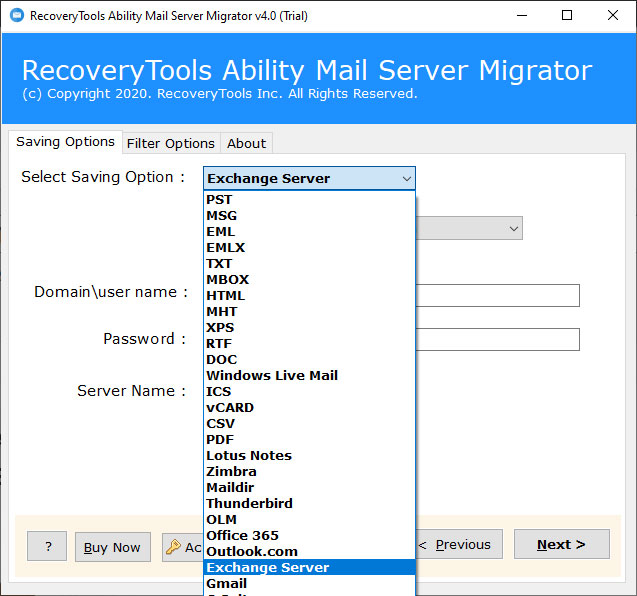Select Outlook.com in the dropdown
This screenshot has height=596, width=637.
coord(251,552)
